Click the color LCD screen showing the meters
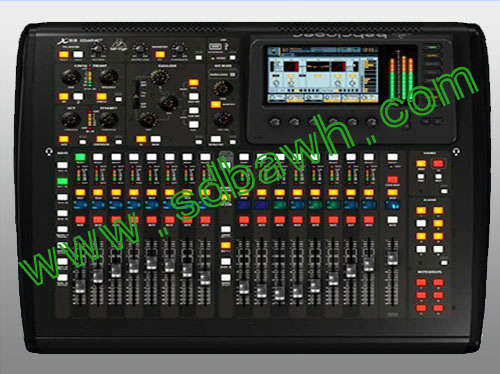The image size is (500, 374). pos(322,75)
